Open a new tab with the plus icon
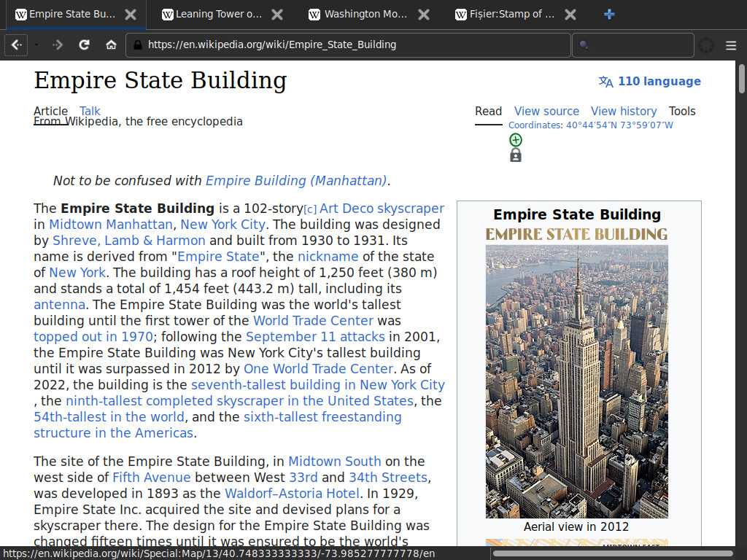The height and width of the screenshot is (560, 747). click(609, 15)
